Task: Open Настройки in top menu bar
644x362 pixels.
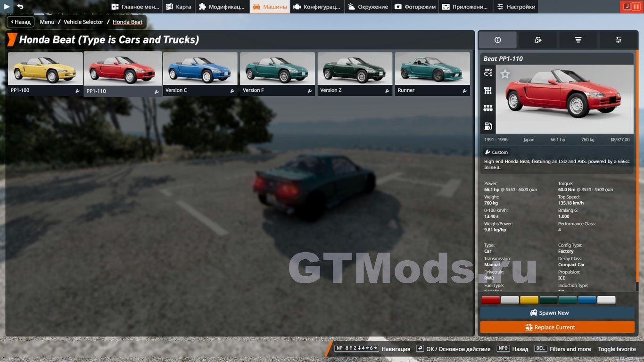Action: point(516,7)
